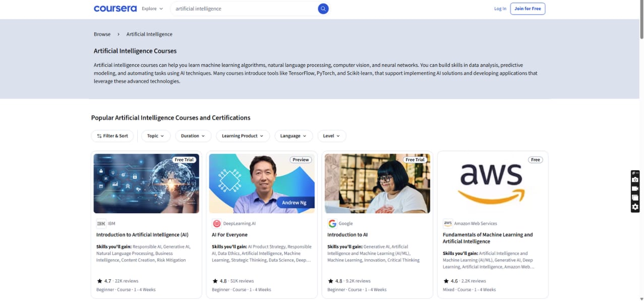
Task: Expand the Language filter dropdown
Action: [294, 136]
